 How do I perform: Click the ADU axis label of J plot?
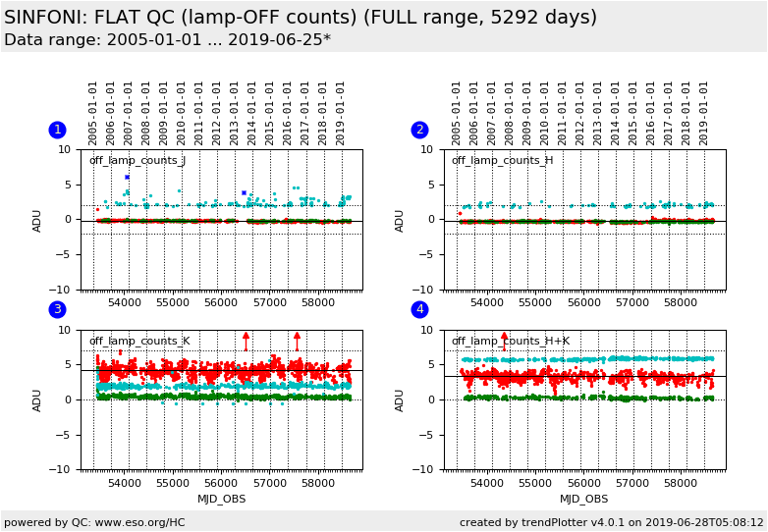38,220
